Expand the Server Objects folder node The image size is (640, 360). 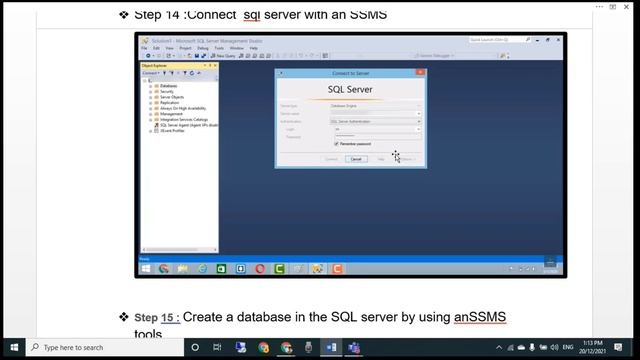(151, 98)
